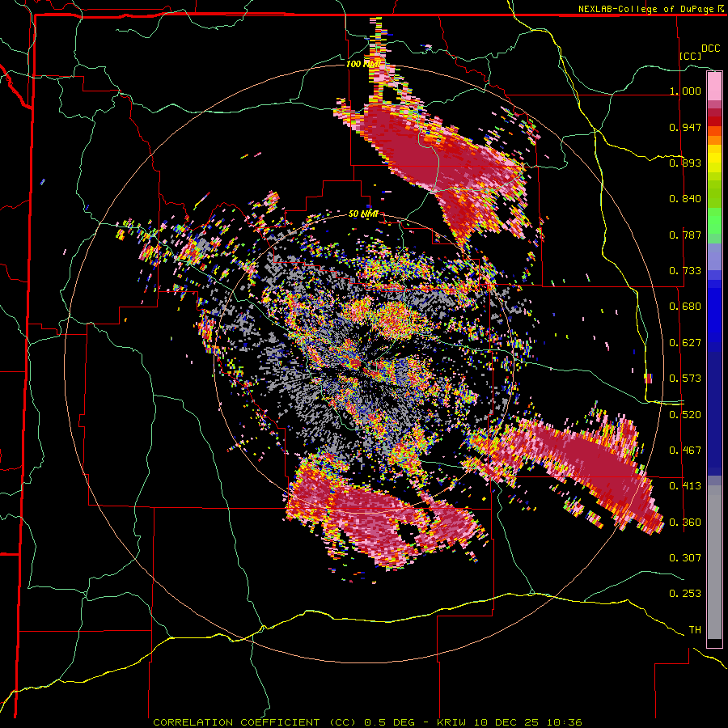Image resolution: width=728 pixels, height=728 pixels.
Task: Click the 0.253 scale label
Action: tap(685, 594)
